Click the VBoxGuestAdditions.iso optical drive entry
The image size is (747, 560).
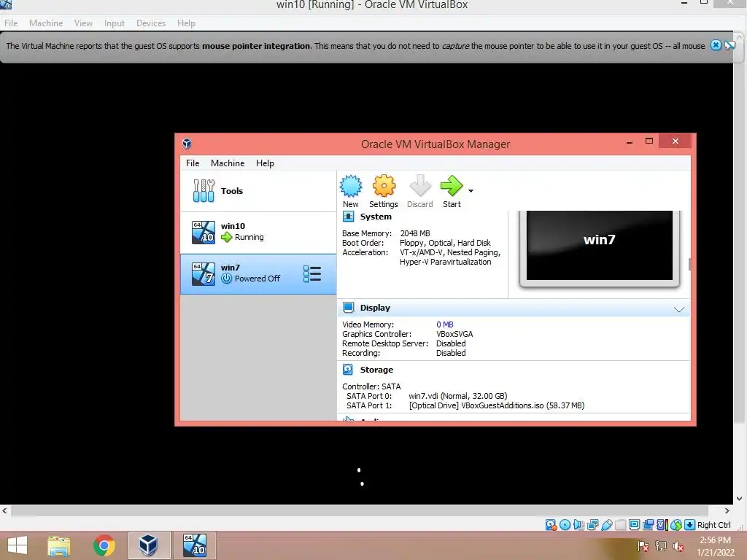tap(496, 405)
